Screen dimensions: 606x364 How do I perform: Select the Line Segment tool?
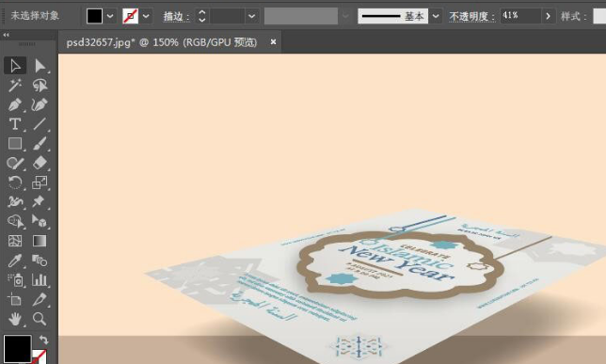(x=40, y=124)
